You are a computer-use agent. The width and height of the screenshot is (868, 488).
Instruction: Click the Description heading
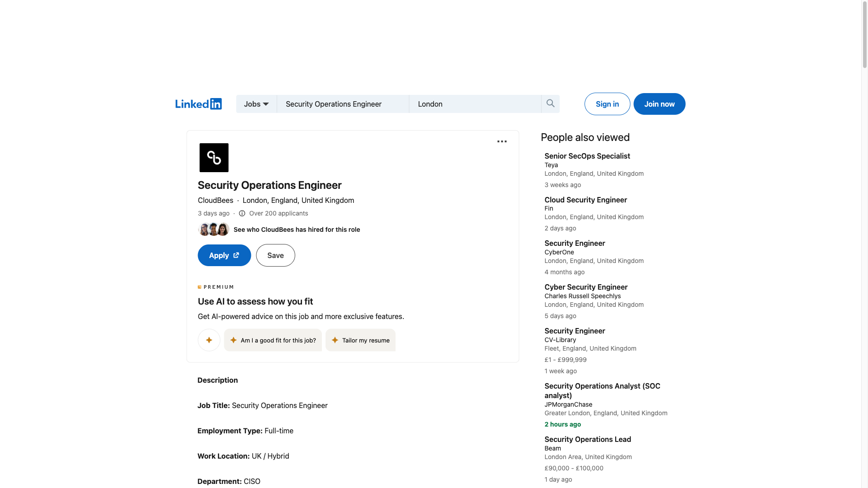point(217,380)
